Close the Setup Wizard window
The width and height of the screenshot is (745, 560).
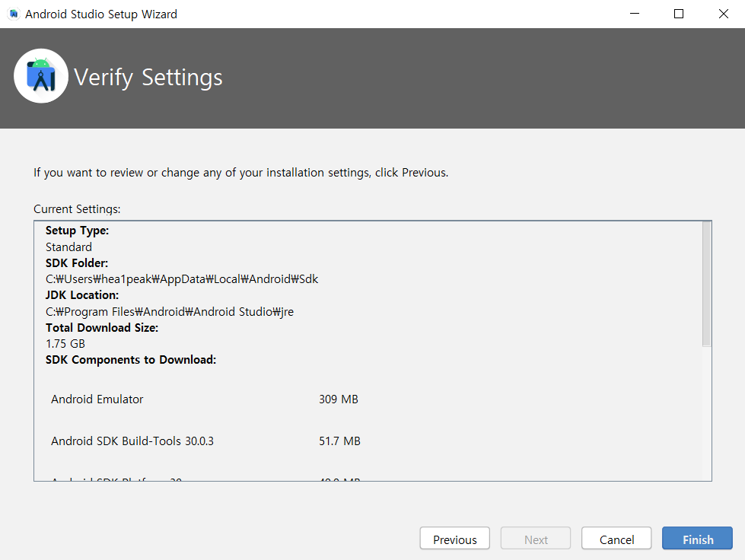723,14
